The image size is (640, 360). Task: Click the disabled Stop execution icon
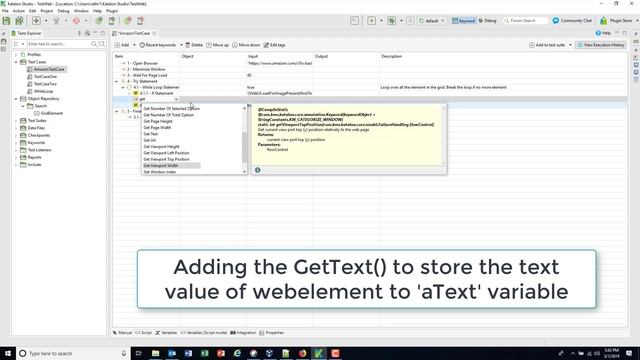click(x=410, y=20)
